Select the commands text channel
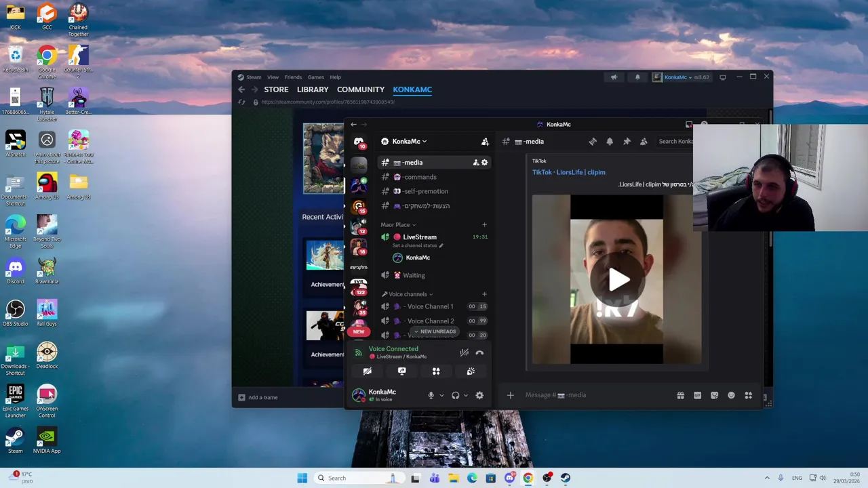 coord(434,177)
